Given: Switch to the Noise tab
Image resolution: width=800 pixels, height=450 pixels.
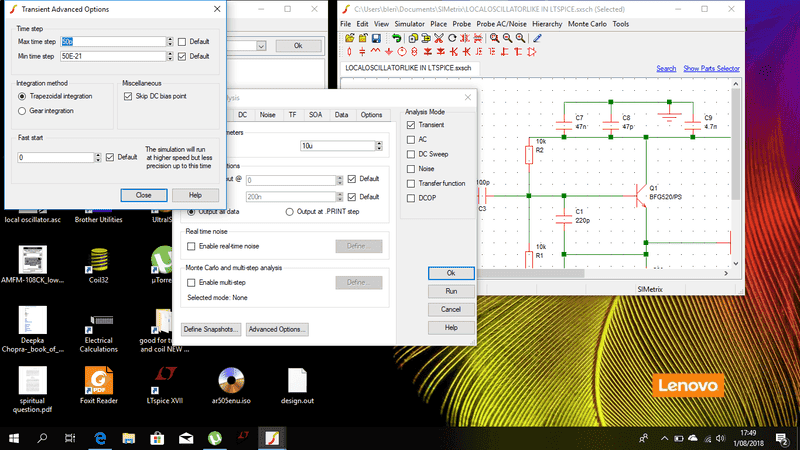Looking at the screenshot, I should tap(267, 115).
